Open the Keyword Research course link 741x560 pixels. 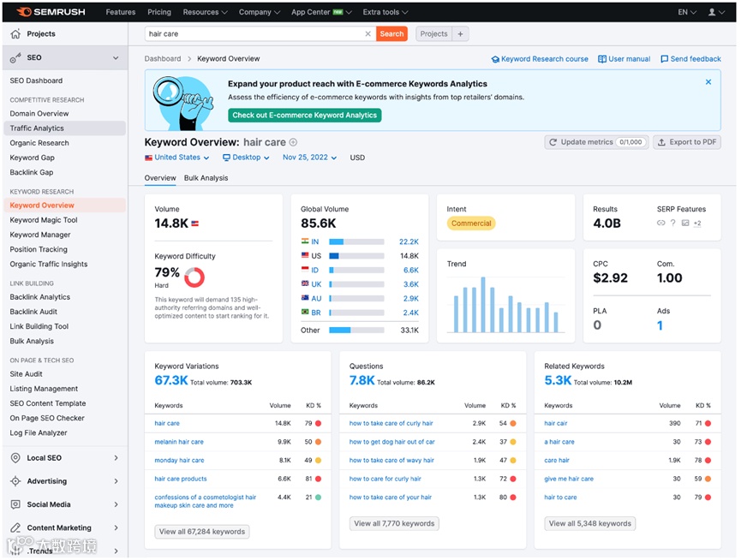pyautogui.click(x=540, y=59)
